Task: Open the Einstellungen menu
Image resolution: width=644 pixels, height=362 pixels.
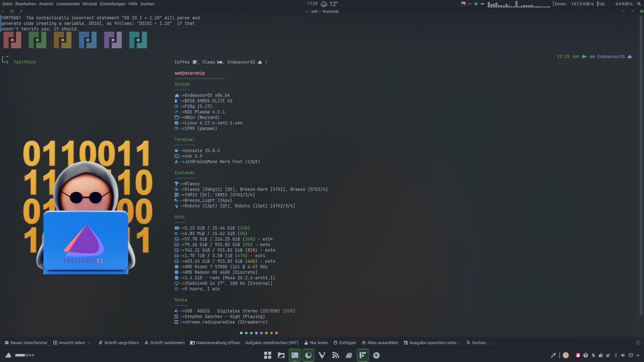Action: pyautogui.click(x=112, y=4)
